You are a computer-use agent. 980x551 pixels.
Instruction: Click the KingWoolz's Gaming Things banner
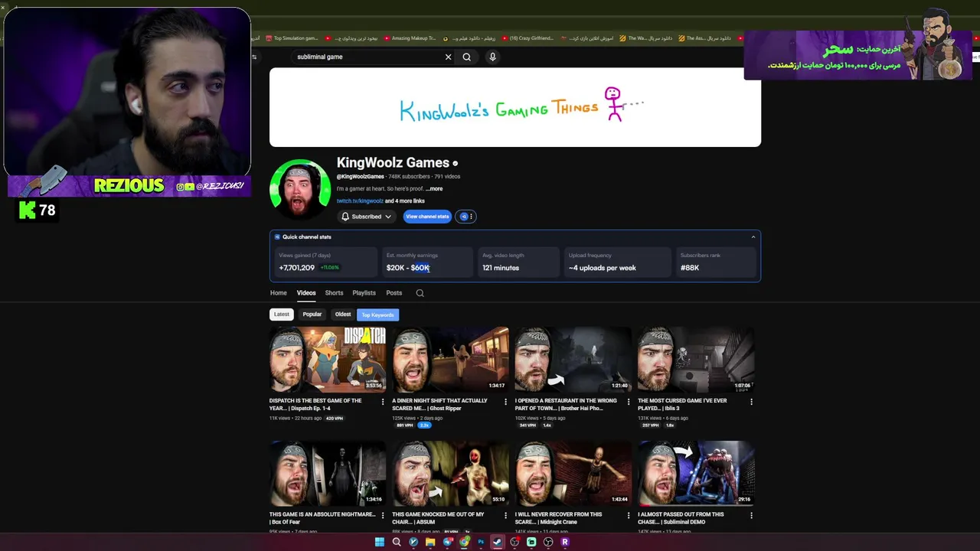[515, 107]
